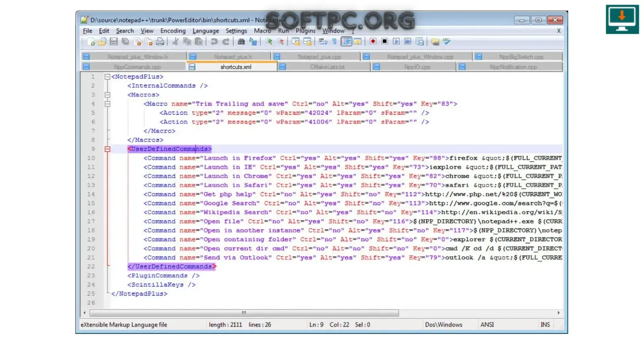Image resolution: width=644 pixels, height=345 pixels.
Task: Click Dos\Windows in the status bar
Action: click(x=444, y=324)
